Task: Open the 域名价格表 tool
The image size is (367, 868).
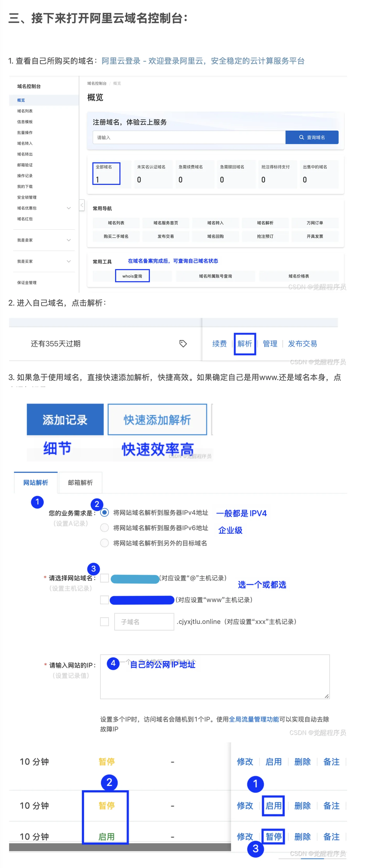Action: coord(299,276)
